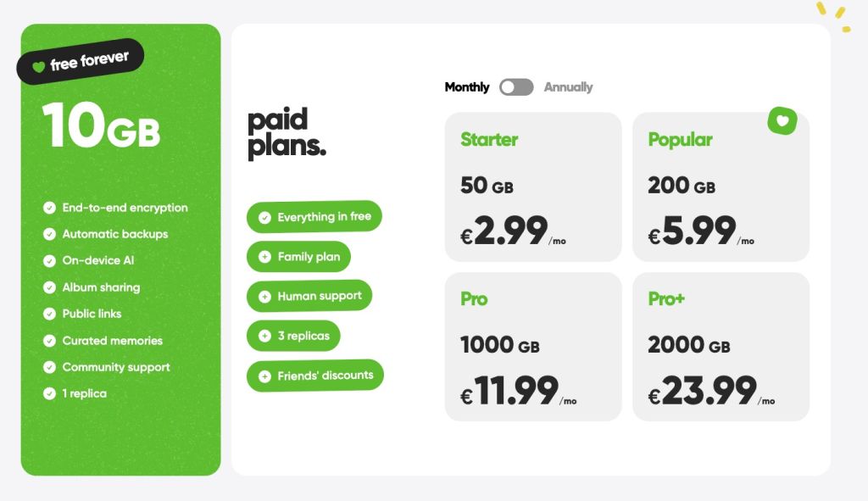Click checkmark icon beside Curated memories

tap(49, 341)
